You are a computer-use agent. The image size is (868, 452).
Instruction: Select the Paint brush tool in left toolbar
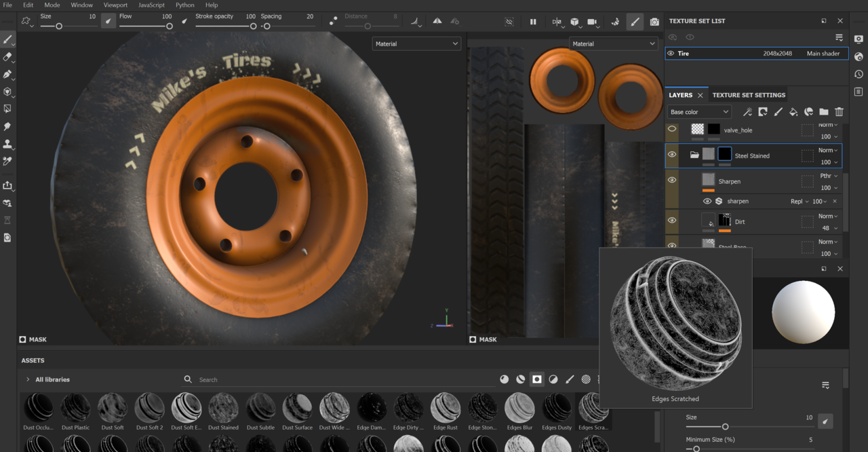[7, 39]
